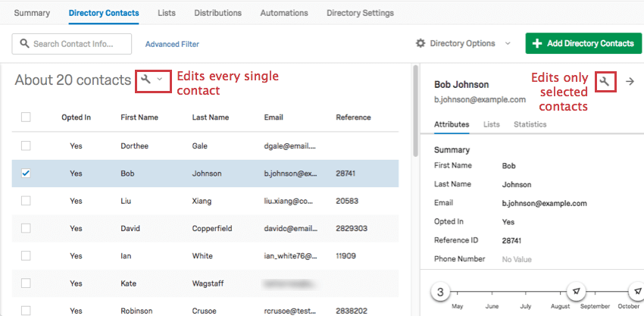Open the wrench tool in Bob Johnson panel

coord(604,81)
